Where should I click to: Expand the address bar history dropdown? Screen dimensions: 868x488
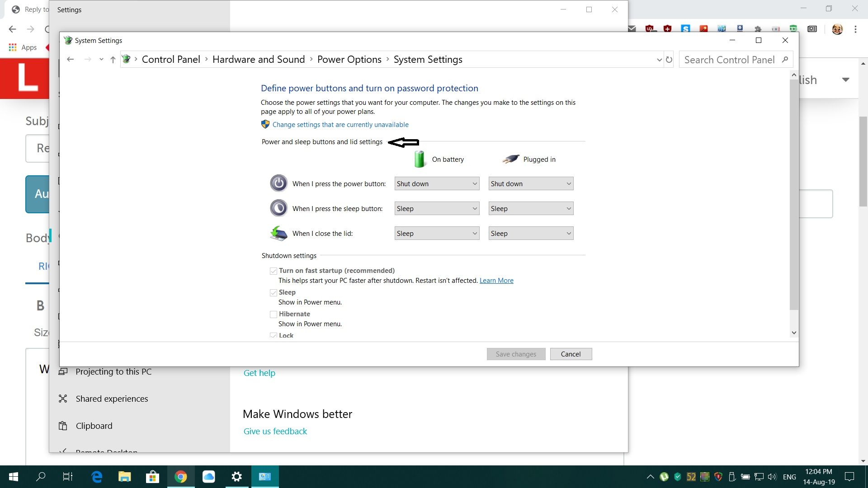[x=659, y=59]
